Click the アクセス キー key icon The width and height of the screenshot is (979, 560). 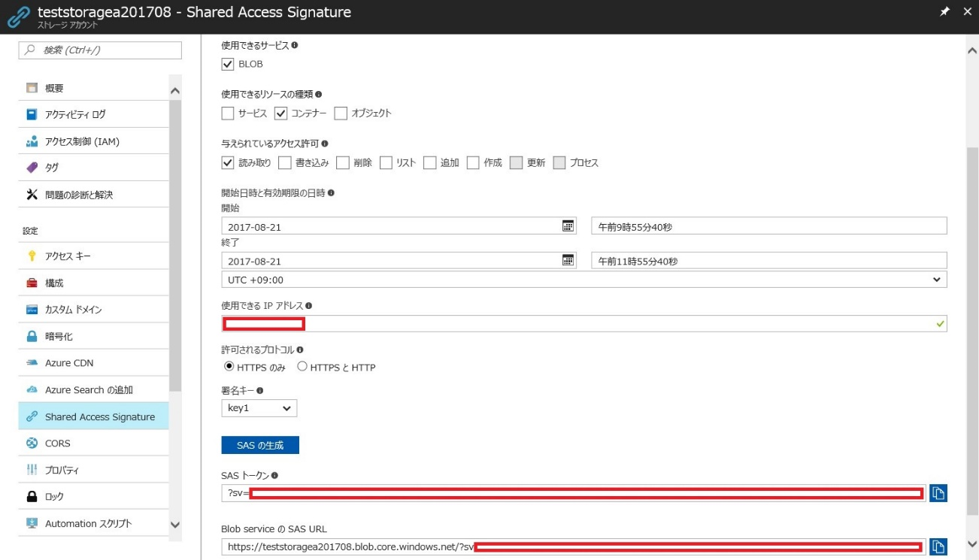[x=32, y=256]
